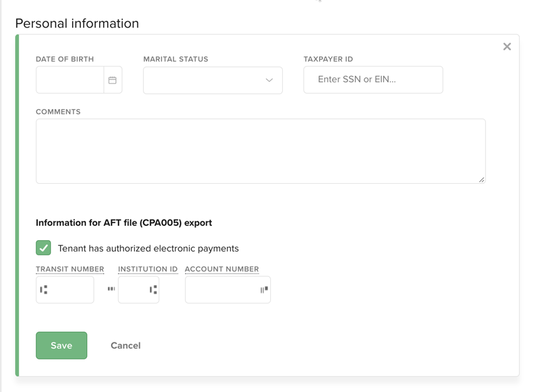
Task: Uncheck Tenant has authorized electronic payments
Action: (x=43, y=248)
